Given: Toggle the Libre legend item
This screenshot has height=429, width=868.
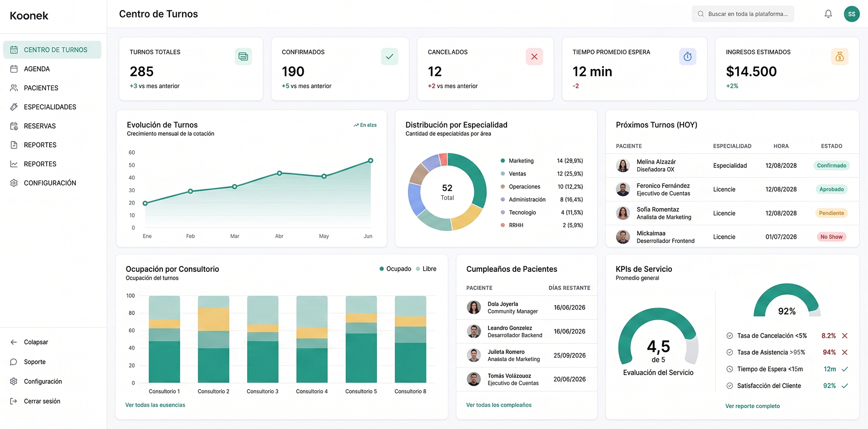Looking at the screenshot, I should point(426,269).
